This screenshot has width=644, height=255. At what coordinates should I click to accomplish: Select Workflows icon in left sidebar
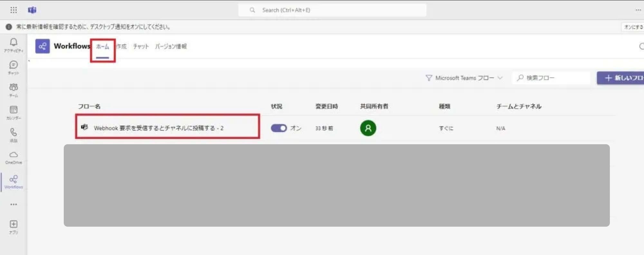click(x=14, y=182)
